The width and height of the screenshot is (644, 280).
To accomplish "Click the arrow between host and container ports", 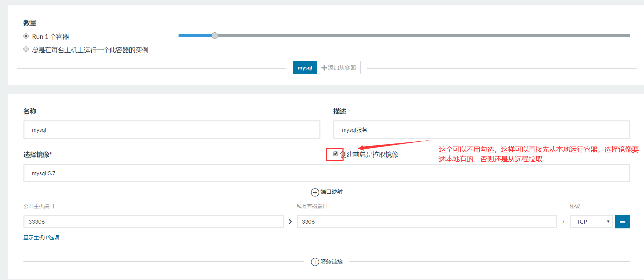I will pos(290,222).
